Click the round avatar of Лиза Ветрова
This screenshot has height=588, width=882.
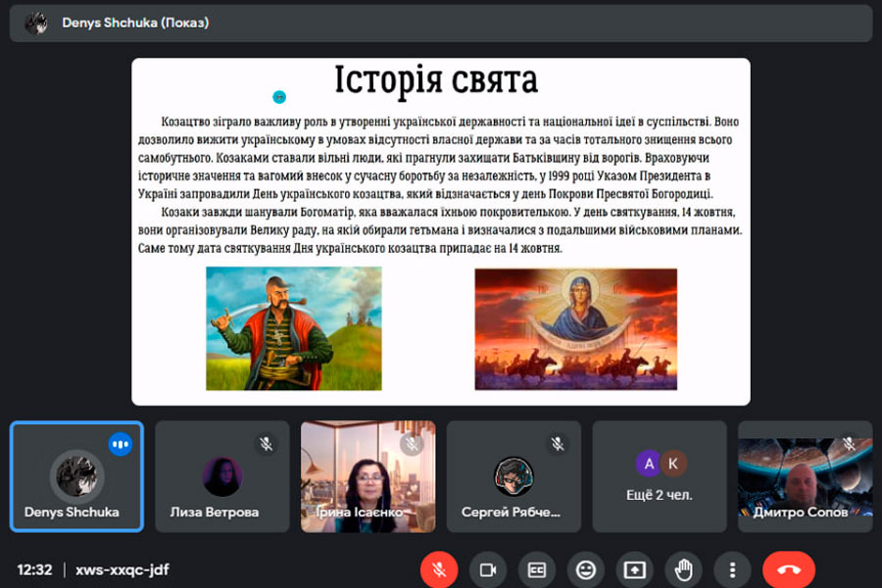pos(222,476)
